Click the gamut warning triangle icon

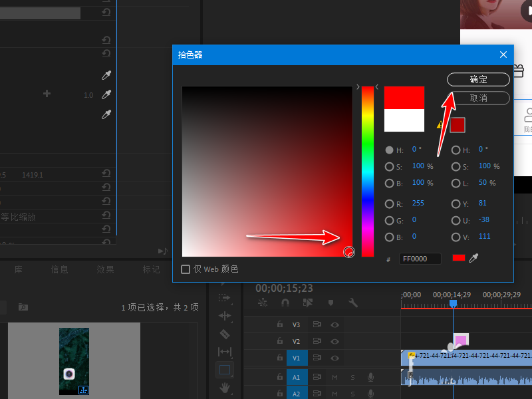tap(440, 124)
